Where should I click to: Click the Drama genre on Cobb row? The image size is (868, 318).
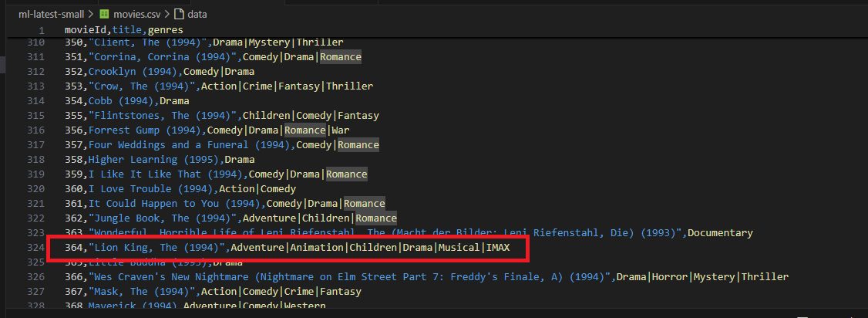174,101
